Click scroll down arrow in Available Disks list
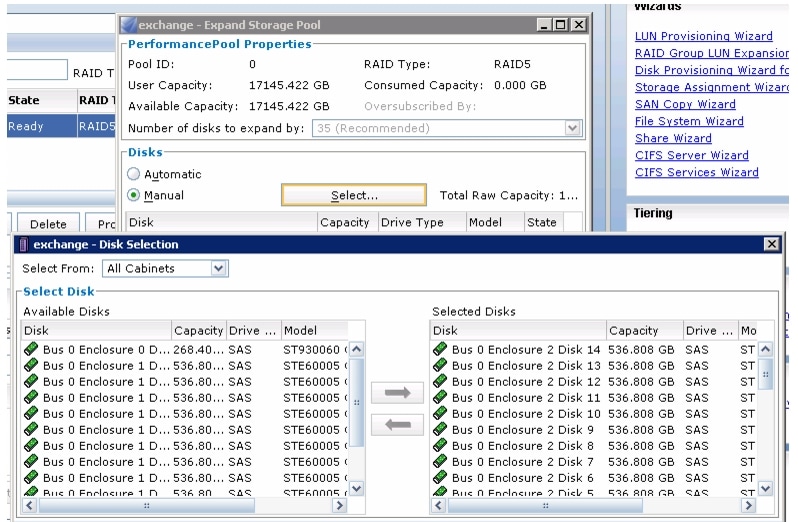 point(357,488)
